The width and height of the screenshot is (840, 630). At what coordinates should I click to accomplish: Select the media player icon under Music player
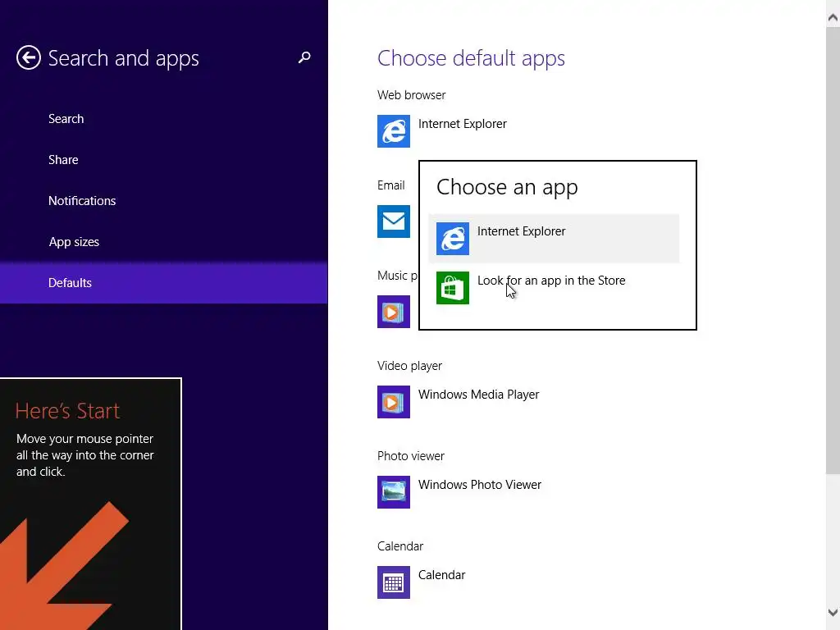[x=393, y=311]
